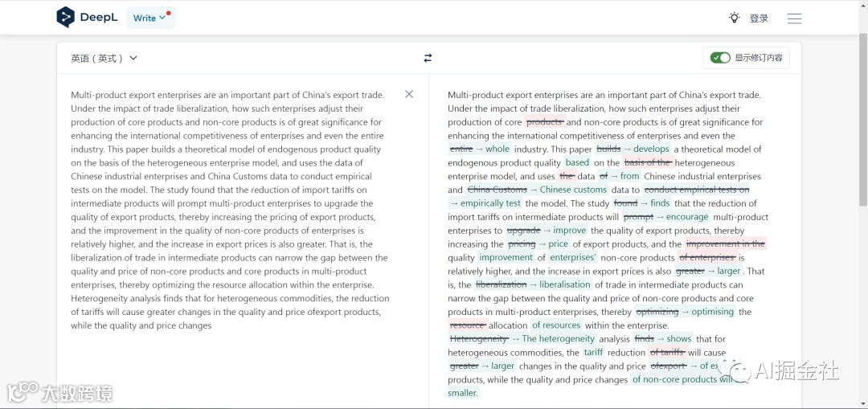Expand the 英语（英式） language selector
The width and height of the screenshot is (868, 409).
[104, 58]
